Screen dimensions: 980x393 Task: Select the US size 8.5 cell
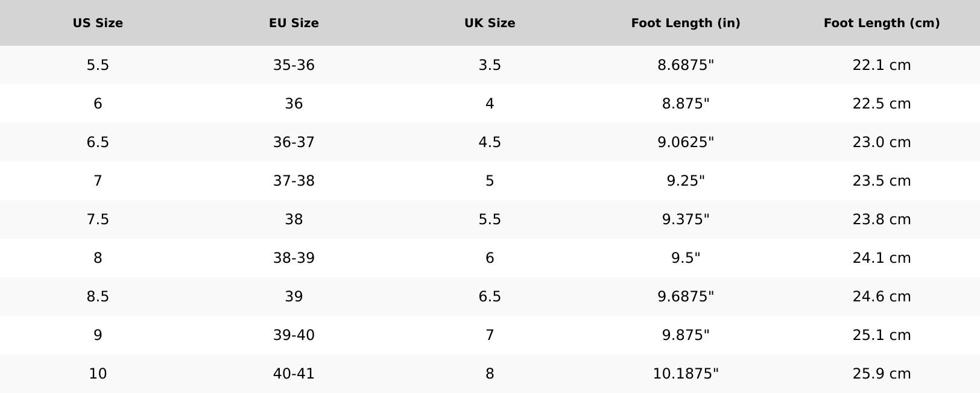(x=98, y=297)
